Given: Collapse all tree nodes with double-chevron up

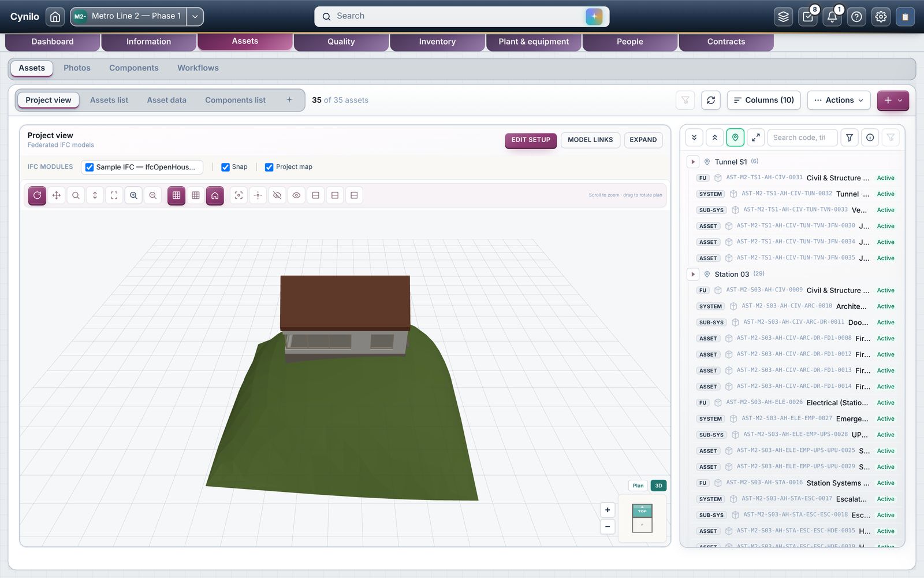Looking at the screenshot, I should click(714, 138).
